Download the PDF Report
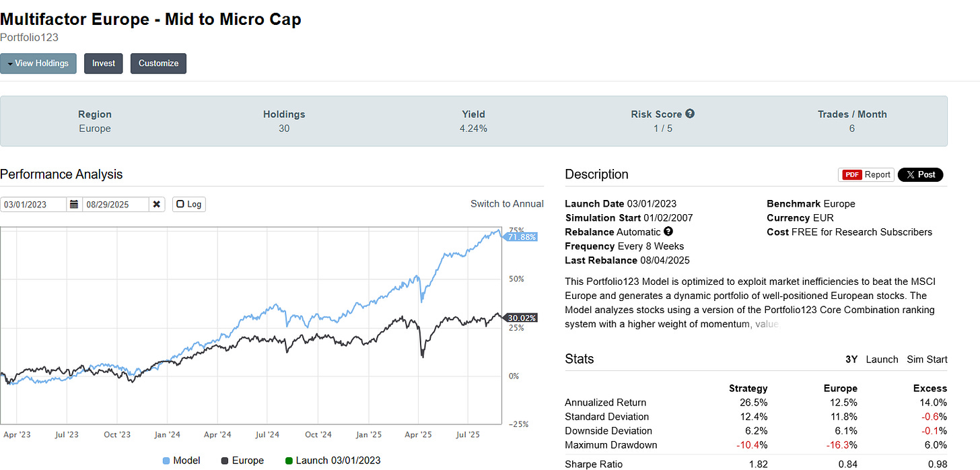 (x=866, y=174)
